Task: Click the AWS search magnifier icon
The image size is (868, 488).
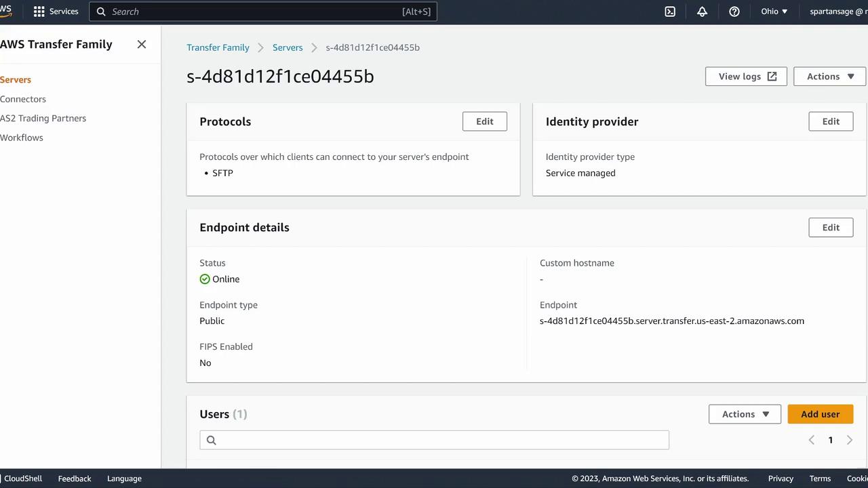Action: point(101,12)
